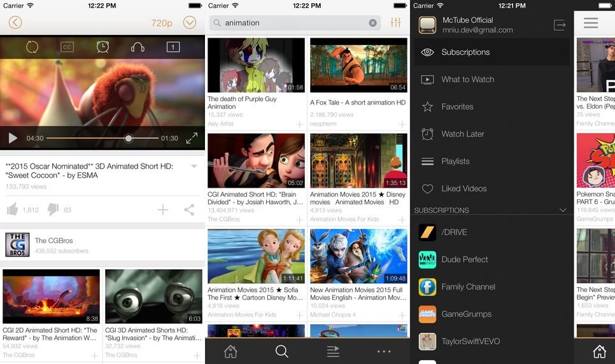Open the playlist queue tab
Image resolution: width=615 pixels, height=364 pixels.
333,351
